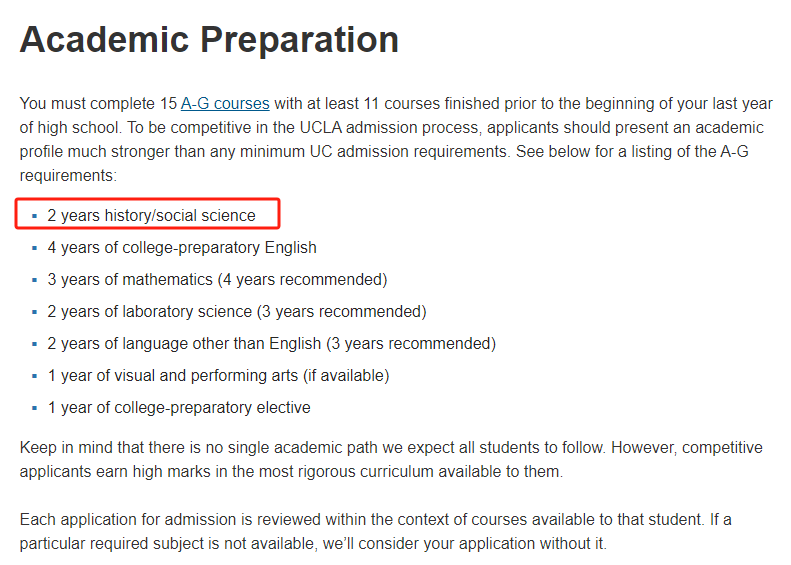Screen dimensions: 791x565
Task: Click the laboratory science requirement line
Action: 237,312
